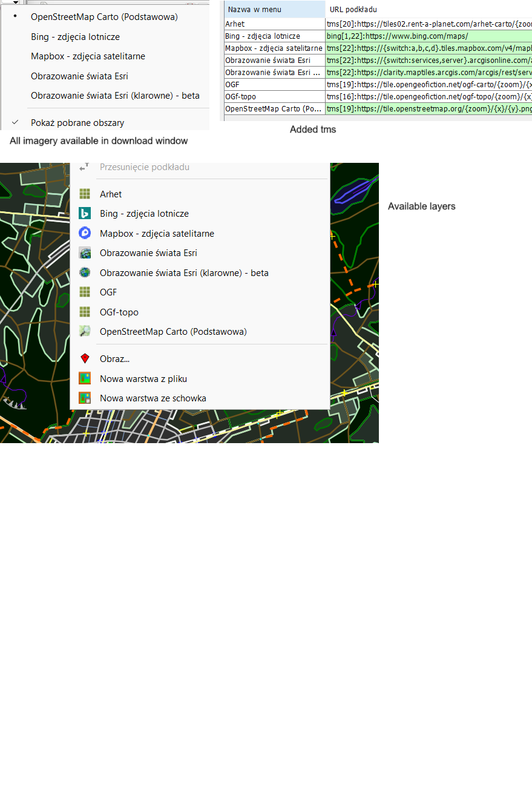Select the OGF entry in layers menu
The height and width of the screenshot is (790, 532).
click(x=108, y=292)
